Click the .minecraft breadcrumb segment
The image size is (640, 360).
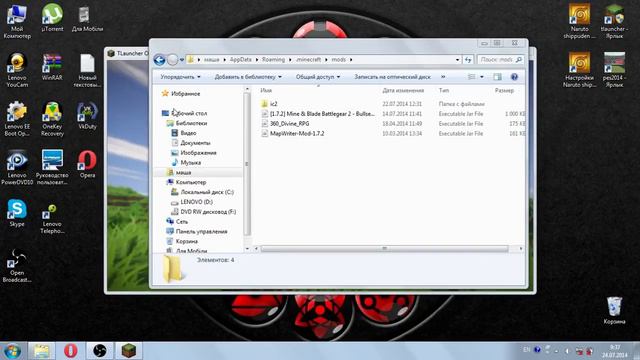(308, 60)
